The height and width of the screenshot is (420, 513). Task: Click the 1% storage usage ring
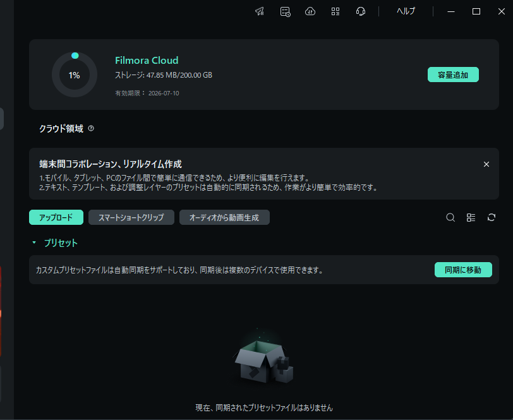coord(75,75)
